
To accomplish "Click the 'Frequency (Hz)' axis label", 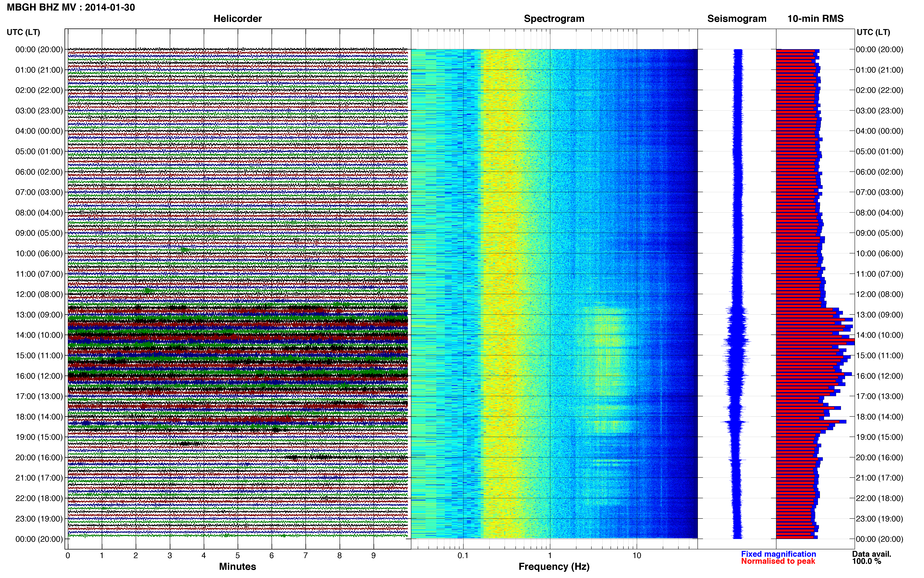I will pos(554,566).
